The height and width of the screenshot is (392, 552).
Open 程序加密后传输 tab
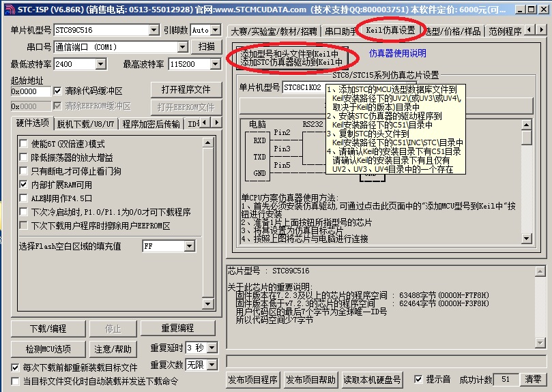(151, 124)
